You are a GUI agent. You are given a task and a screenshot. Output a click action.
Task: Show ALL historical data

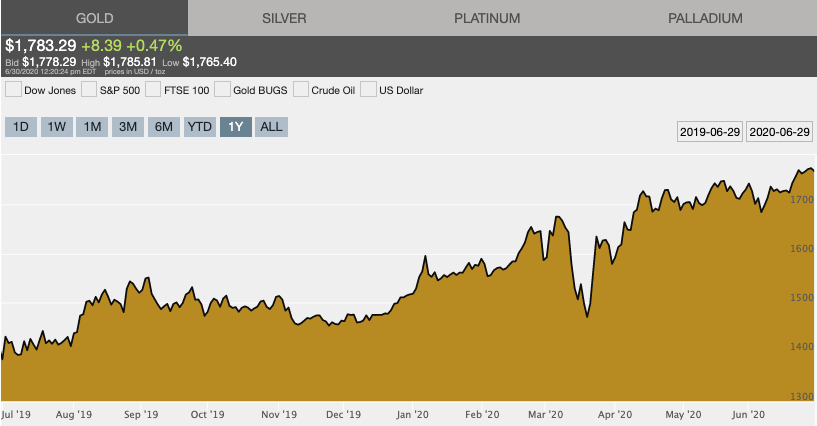coord(271,127)
